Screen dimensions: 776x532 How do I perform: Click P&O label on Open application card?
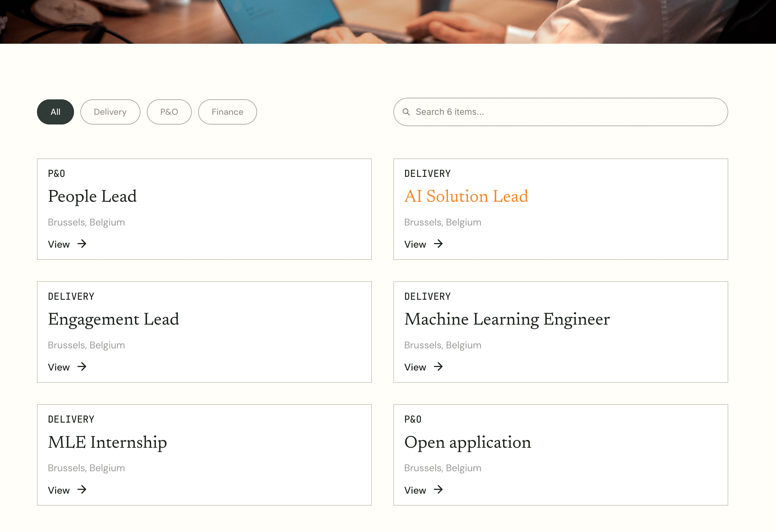(x=413, y=419)
